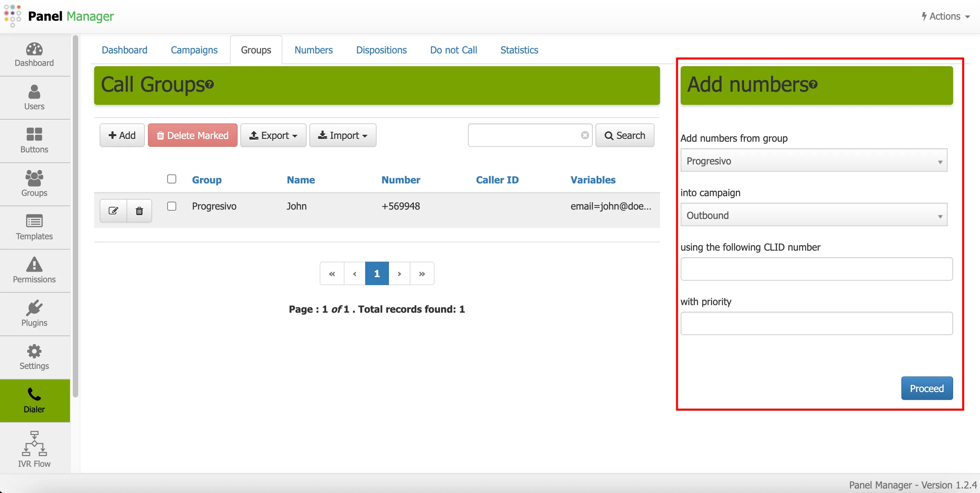Check the Progresivo row checkbox
This screenshot has height=493, width=980.
click(172, 206)
